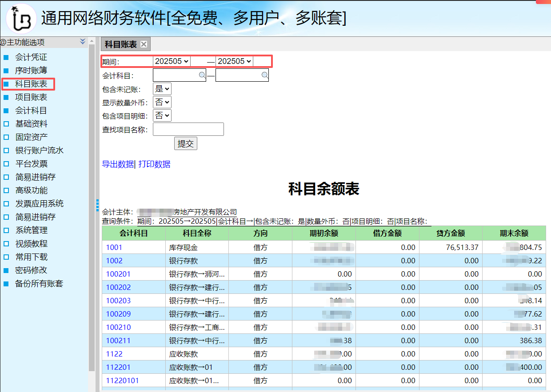Toggle the 包含项目明细 selector
The image size is (551, 392).
(x=162, y=115)
